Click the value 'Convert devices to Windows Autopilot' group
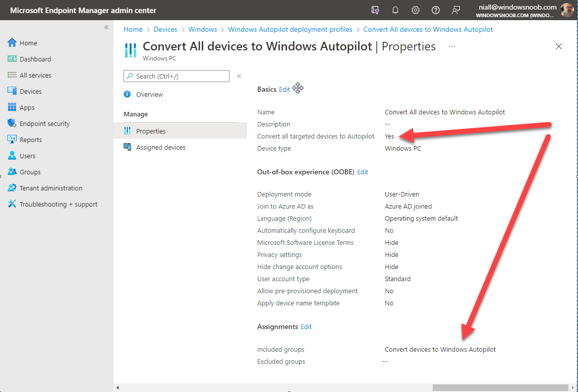Viewport: 578px width, 392px height. pos(440,349)
